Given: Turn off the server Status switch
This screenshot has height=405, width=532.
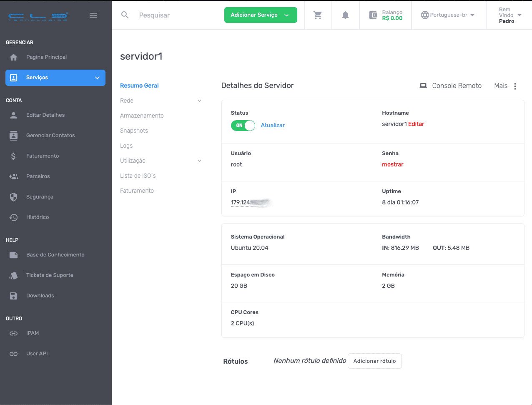Looking at the screenshot, I should pos(243,126).
